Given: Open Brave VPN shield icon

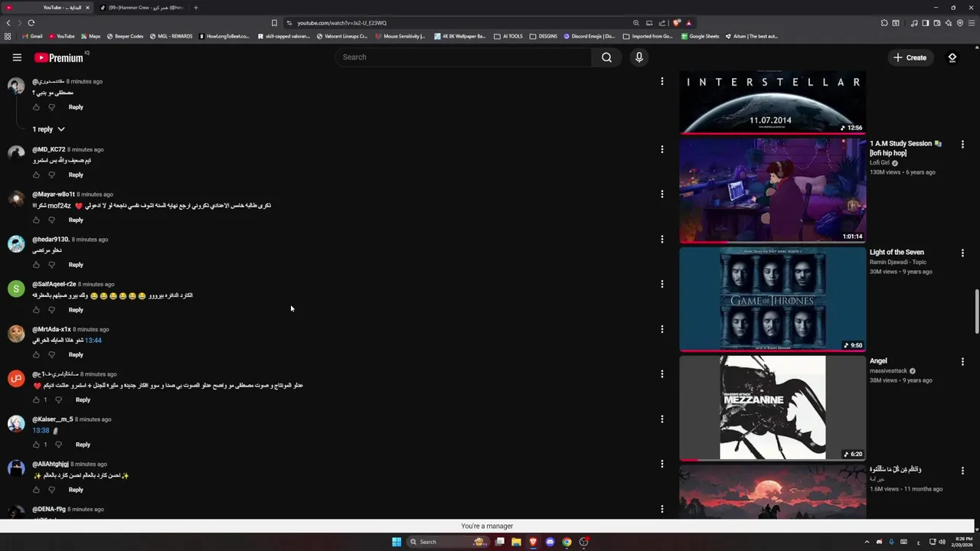Looking at the screenshot, I should coord(960,23).
